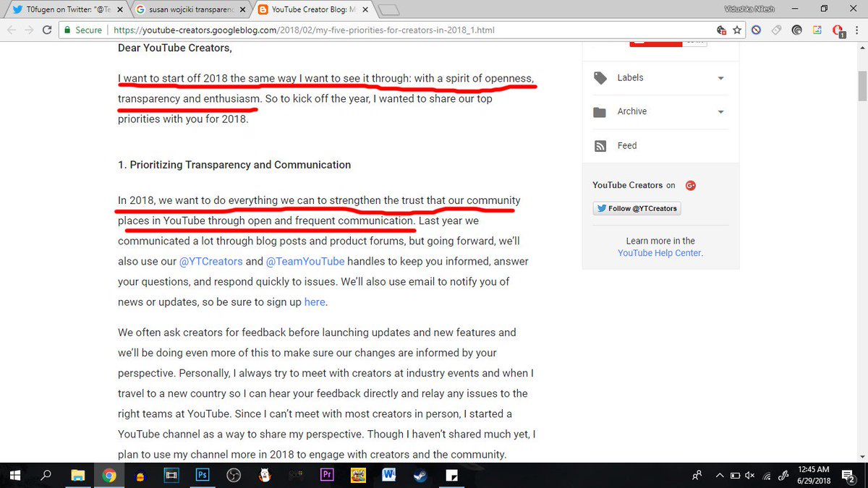Open Photoshop from the taskbar
Image resolution: width=868 pixels, height=488 pixels.
pos(203,476)
